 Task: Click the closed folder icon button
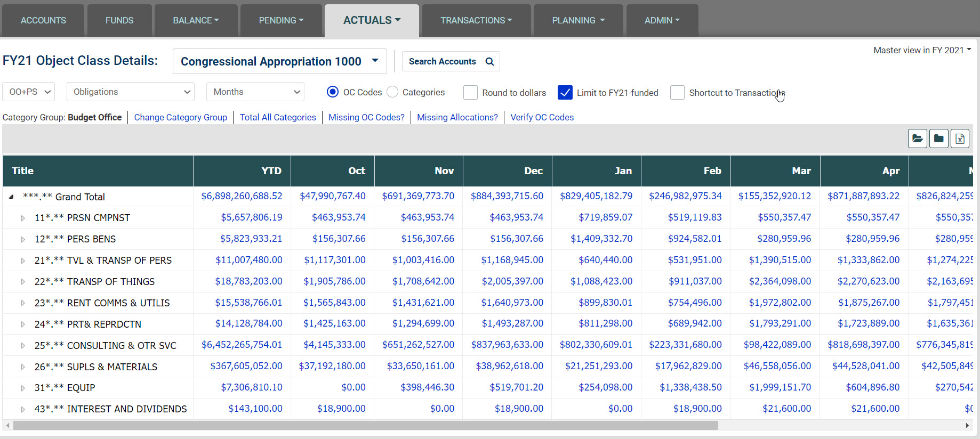(x=938, y=139)
